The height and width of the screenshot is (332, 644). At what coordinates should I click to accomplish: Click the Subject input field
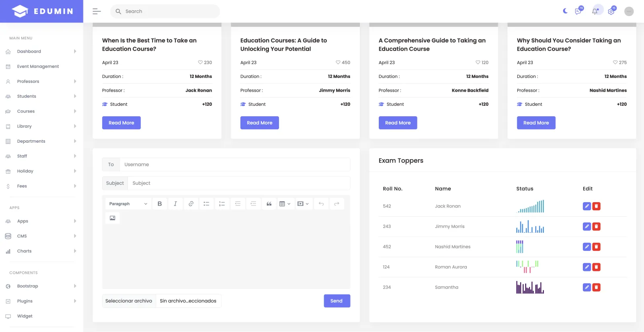[x=239, y=183]
